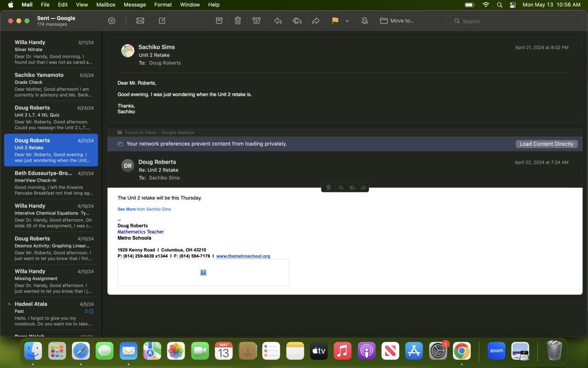This screenshot has height=368, width=588.
Task: Open the Message menu
Action: click(135, 5)
